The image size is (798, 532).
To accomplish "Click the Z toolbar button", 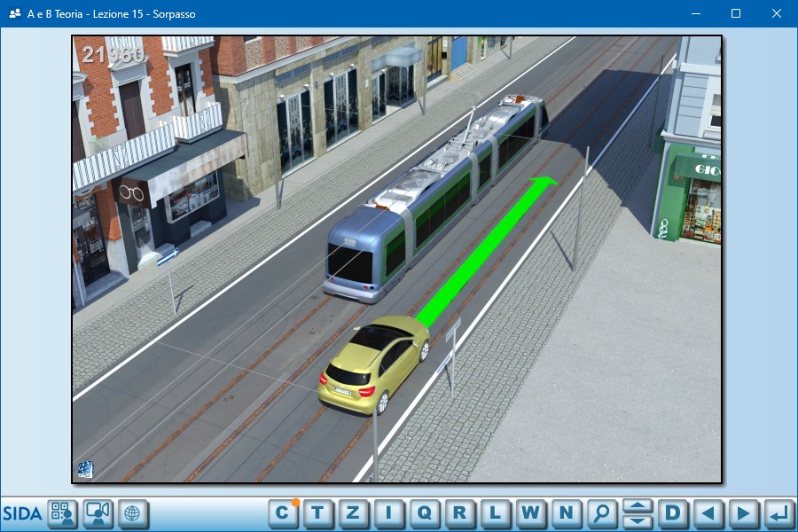I will click(353, 512).
